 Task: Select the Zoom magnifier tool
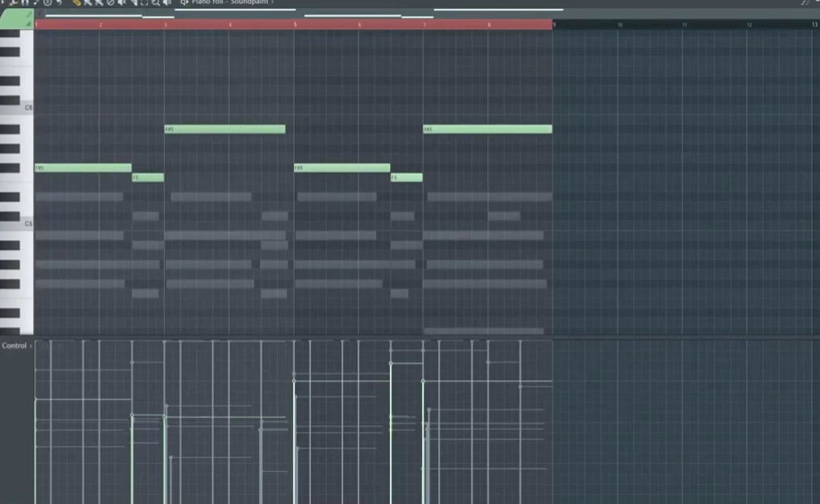(155, 2)
